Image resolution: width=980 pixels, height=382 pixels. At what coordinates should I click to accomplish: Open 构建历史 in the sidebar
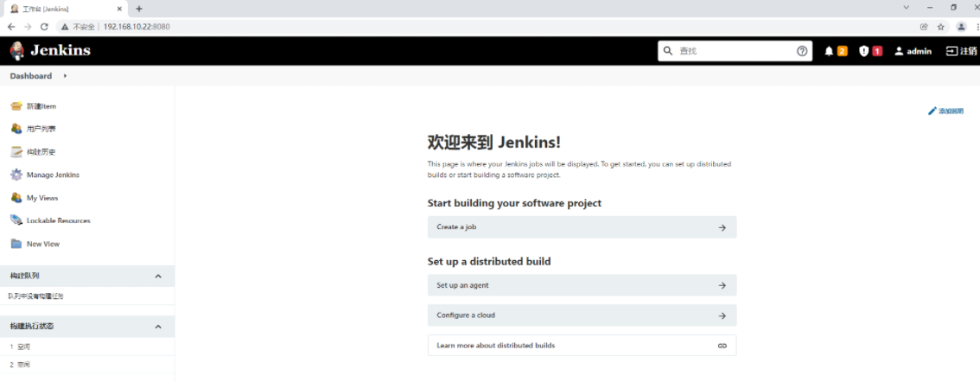41,152
